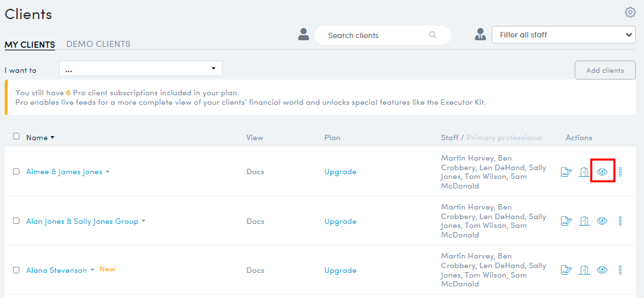Click the Add clients button
Image resolution: width=644 pixels, height=298 pixels.
pos(605,70)
